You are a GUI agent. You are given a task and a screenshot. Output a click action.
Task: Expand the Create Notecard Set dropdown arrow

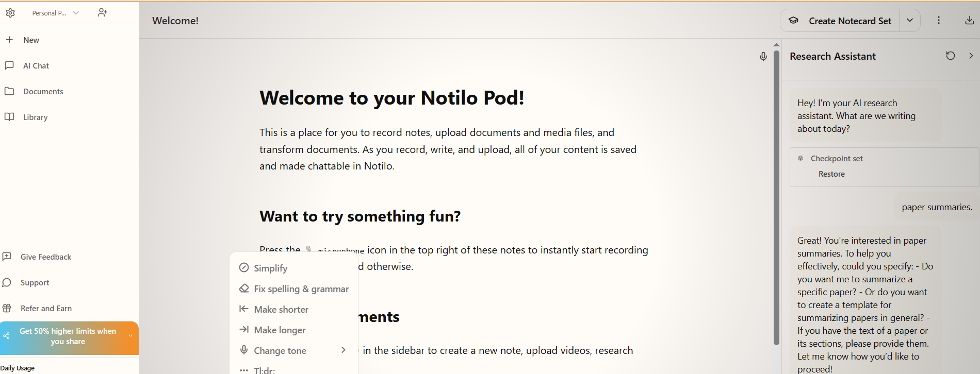click(x=910, y=21)
